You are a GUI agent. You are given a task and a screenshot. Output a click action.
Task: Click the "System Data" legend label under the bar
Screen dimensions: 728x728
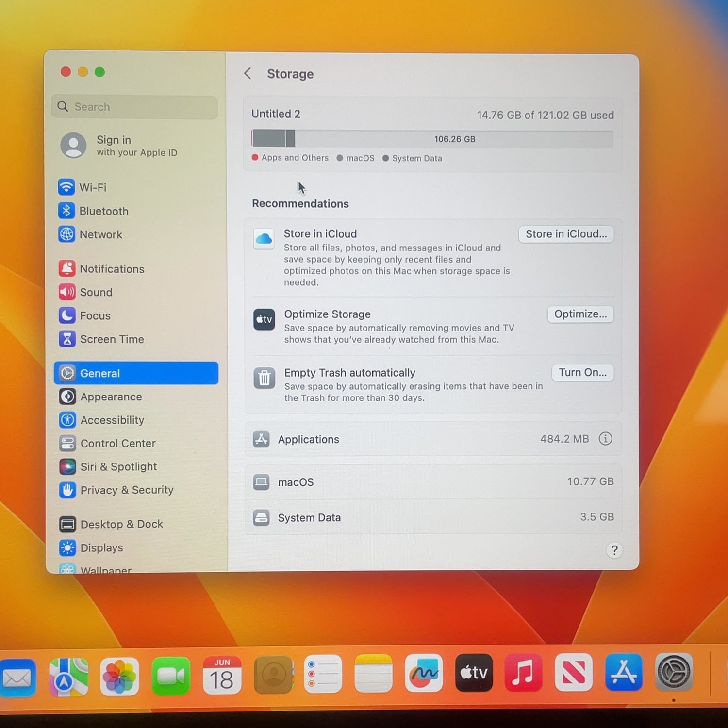[x=417, y=158]
